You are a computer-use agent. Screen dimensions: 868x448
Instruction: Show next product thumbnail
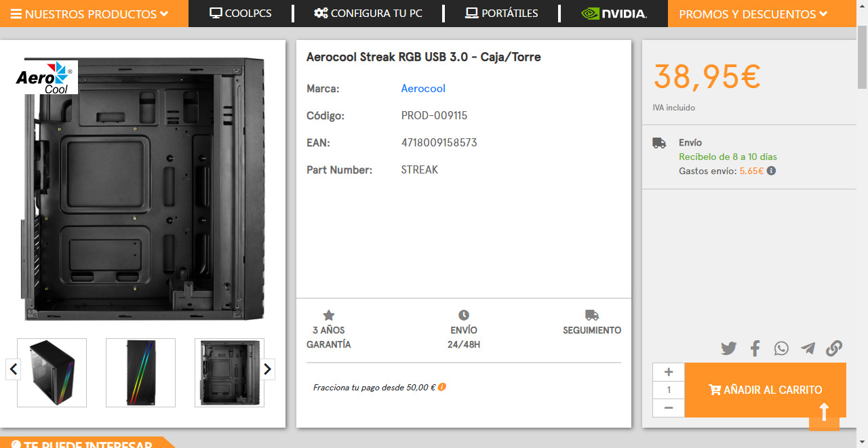[267, 369]
